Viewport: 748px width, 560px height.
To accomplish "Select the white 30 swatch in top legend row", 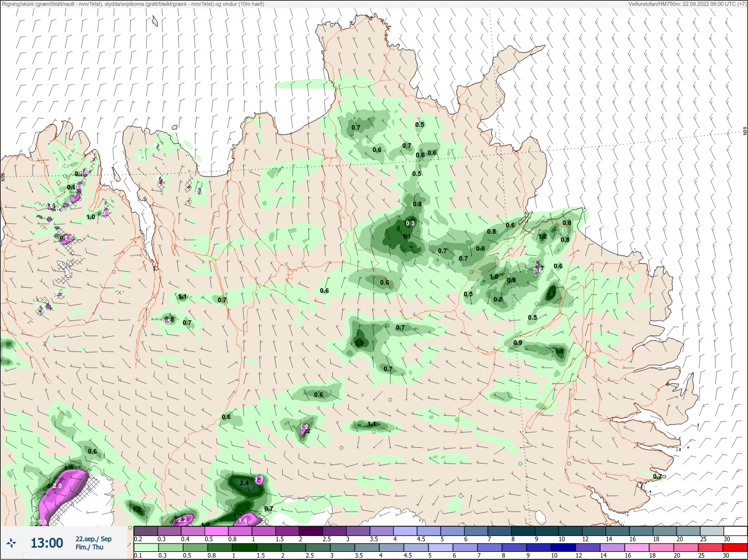I will coord(736,531).
